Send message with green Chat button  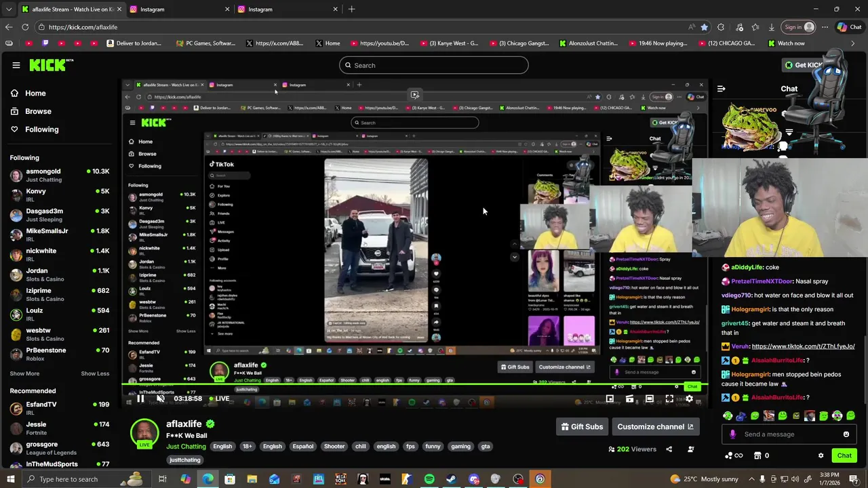[844, 455]
